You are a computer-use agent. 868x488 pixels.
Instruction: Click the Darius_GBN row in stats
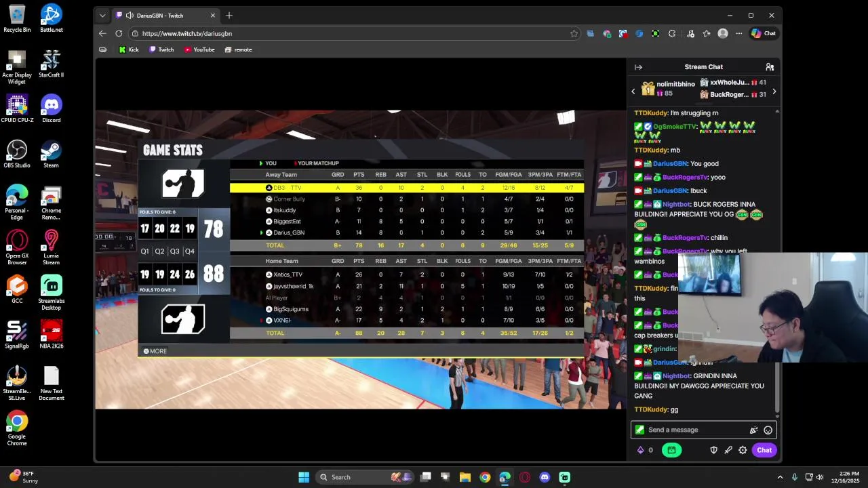(x=406, y=232)
